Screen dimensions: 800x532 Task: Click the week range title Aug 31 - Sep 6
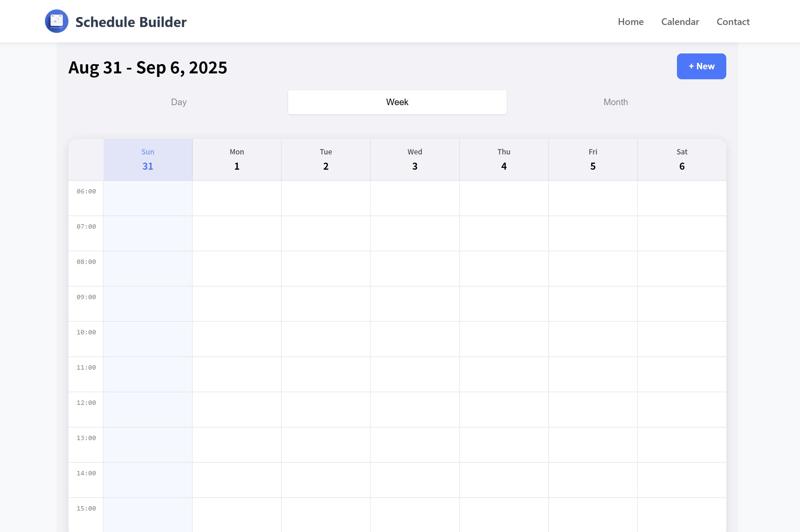click(148, 68)
